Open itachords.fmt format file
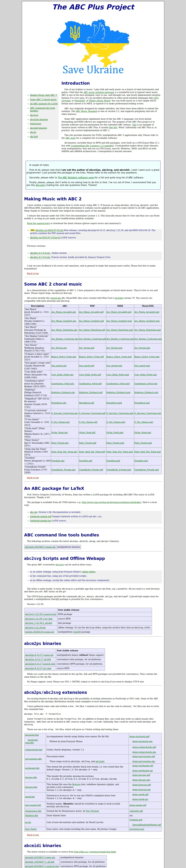 tap(32, 735)
